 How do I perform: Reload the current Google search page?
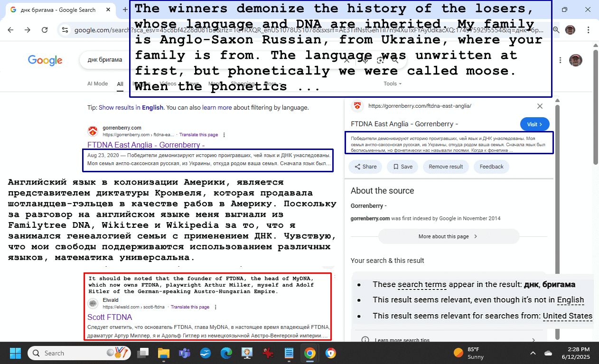click(45, 30)
